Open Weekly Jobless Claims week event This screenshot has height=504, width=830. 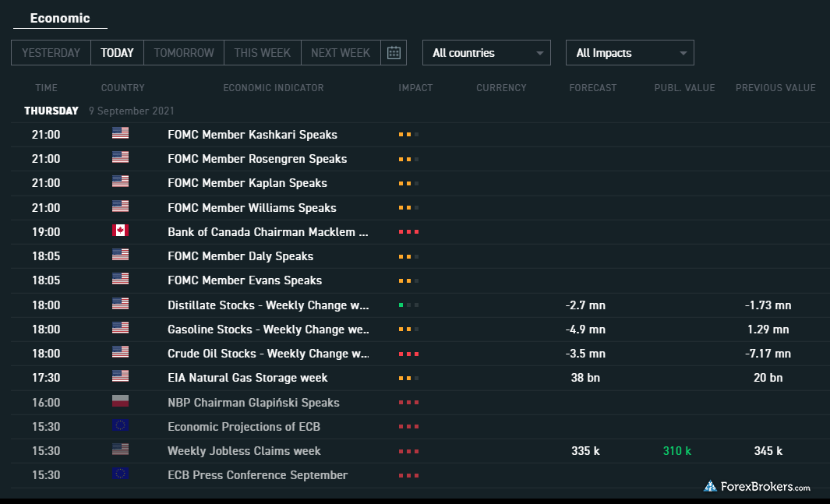coord(244,451)
